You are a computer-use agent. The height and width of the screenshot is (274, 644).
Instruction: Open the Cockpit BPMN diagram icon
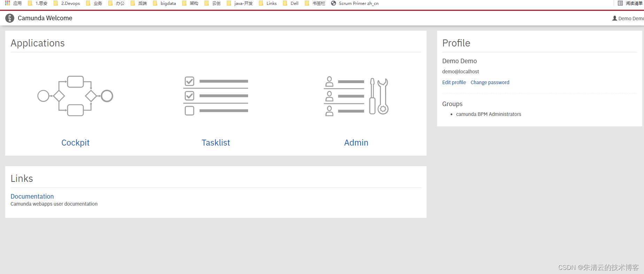click(75, 96)
